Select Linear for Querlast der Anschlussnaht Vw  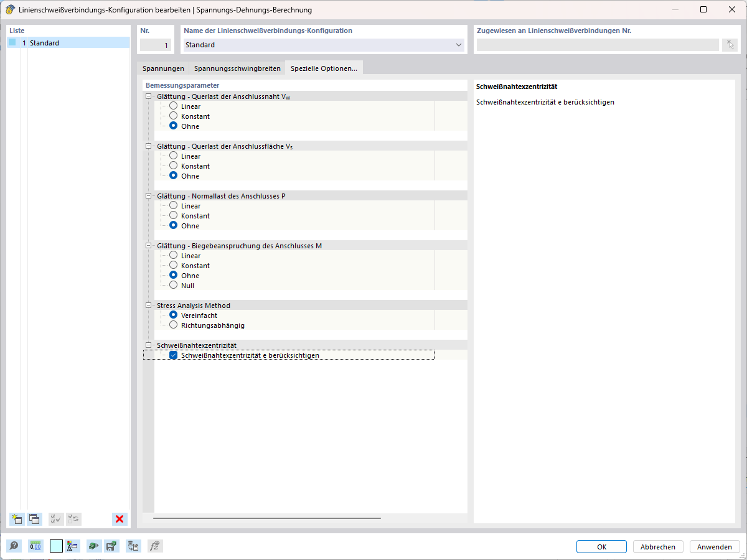click(x=173, y=106)
